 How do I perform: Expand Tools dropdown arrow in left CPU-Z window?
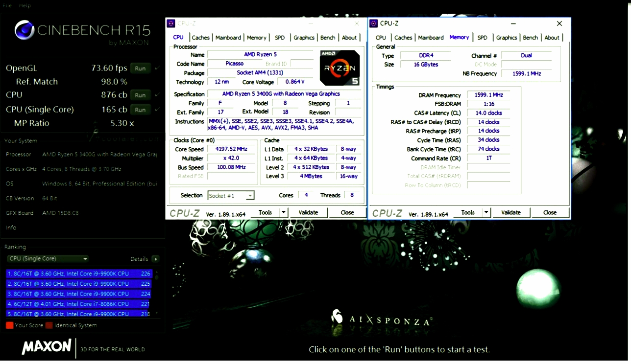[x=284, y=212]
